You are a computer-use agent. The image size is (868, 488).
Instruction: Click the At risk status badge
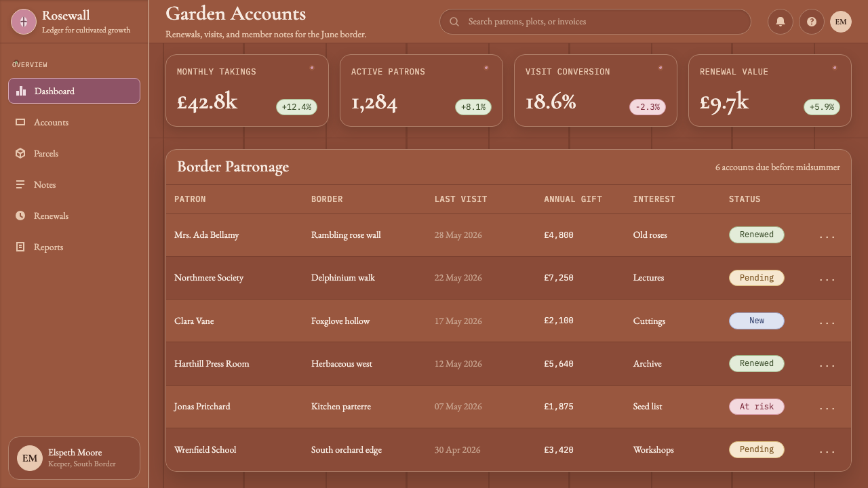pyautogui.click(x=757, y=407)
